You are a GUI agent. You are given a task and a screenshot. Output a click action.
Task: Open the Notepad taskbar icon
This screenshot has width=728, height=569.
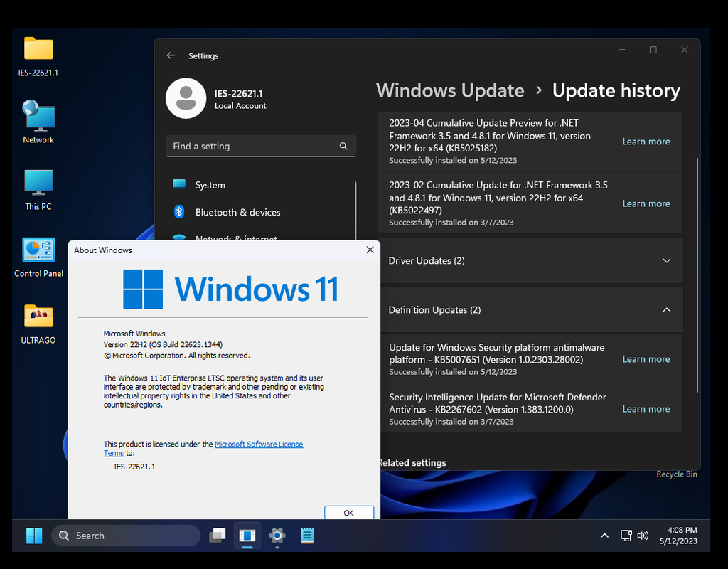307,536
